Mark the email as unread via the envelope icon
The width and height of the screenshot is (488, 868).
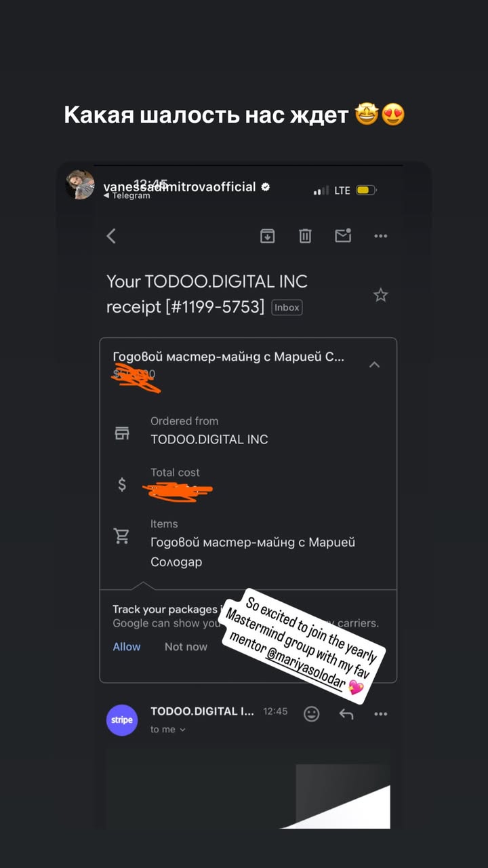click(343, 235)
